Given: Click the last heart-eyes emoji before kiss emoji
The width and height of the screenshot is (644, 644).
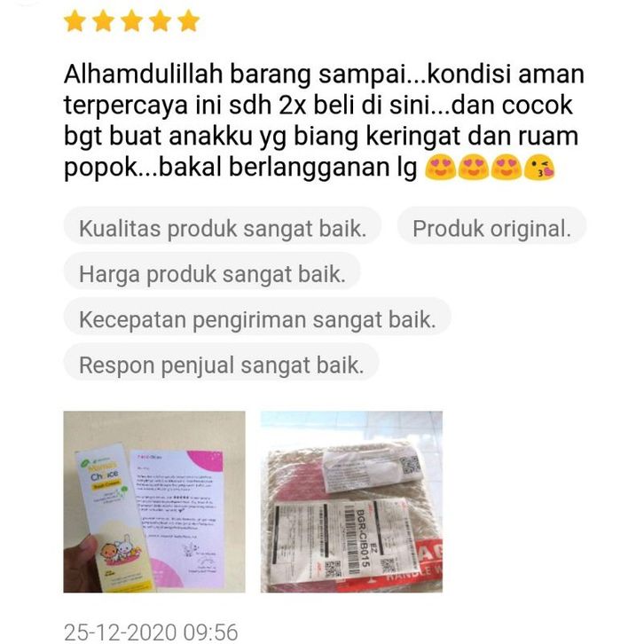Looking at the screenshot, I should (x=507, y=168).
